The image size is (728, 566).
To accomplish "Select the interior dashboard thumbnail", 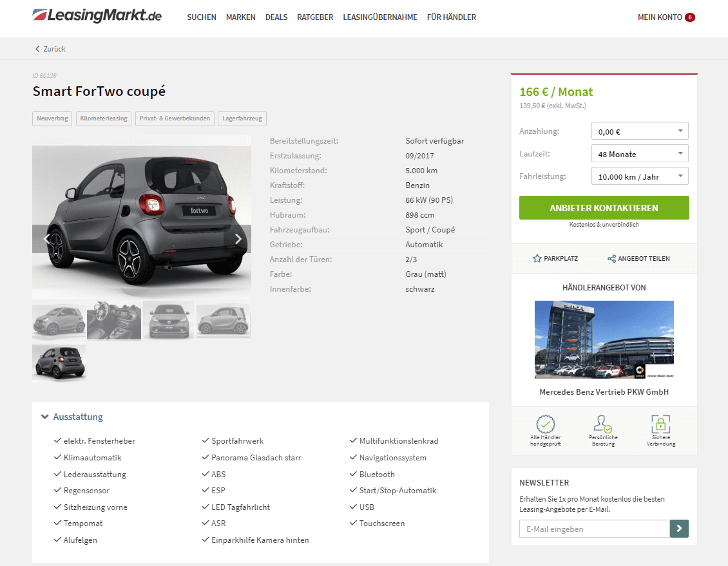I will click(114, 321).
